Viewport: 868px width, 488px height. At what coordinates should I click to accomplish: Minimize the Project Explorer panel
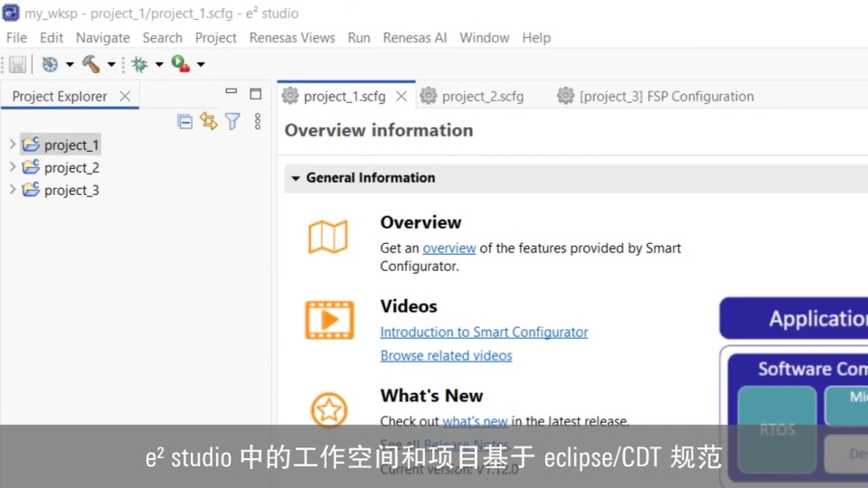point(231,93)
